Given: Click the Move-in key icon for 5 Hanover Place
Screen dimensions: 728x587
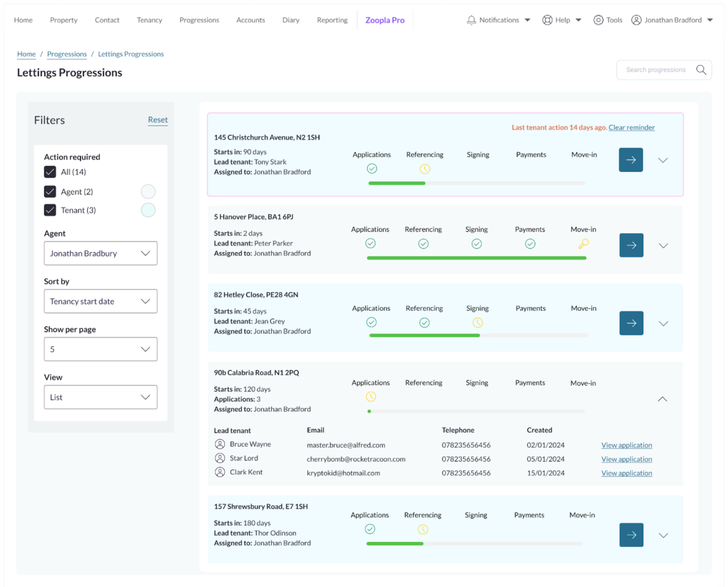Looking at the screenshot, I should tap(584, 244).
